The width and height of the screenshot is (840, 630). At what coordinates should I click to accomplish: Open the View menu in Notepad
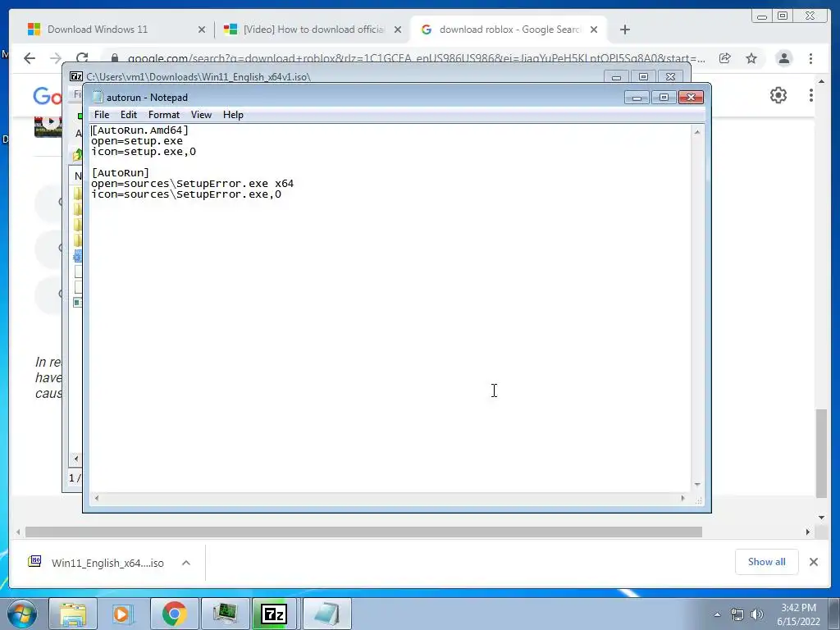(x=202, y=115)
